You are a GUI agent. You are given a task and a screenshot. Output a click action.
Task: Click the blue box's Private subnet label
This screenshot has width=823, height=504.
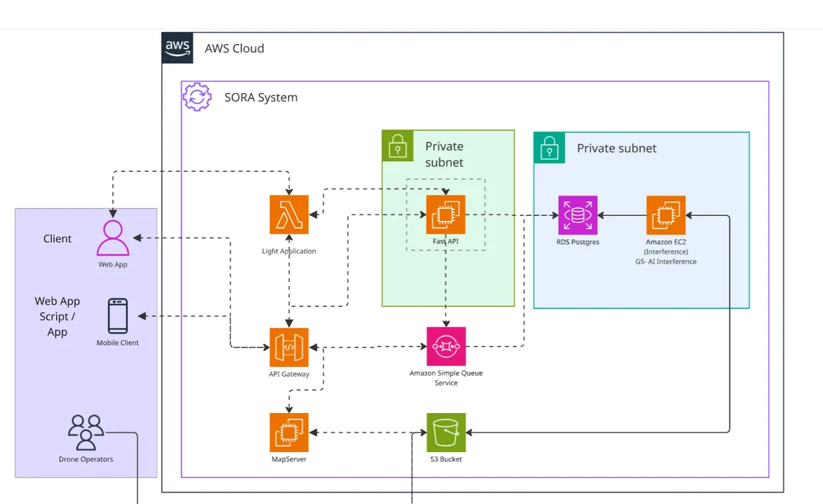click(617, 149)
